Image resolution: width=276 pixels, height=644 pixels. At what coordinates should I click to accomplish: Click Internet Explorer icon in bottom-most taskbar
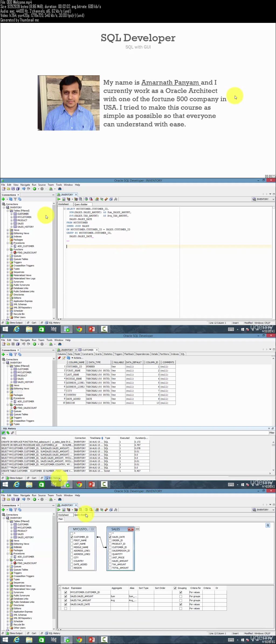point(17,640)
